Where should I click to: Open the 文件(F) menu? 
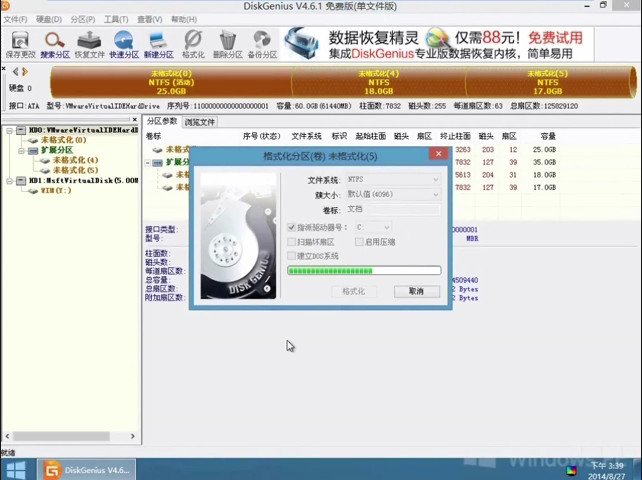15,20
